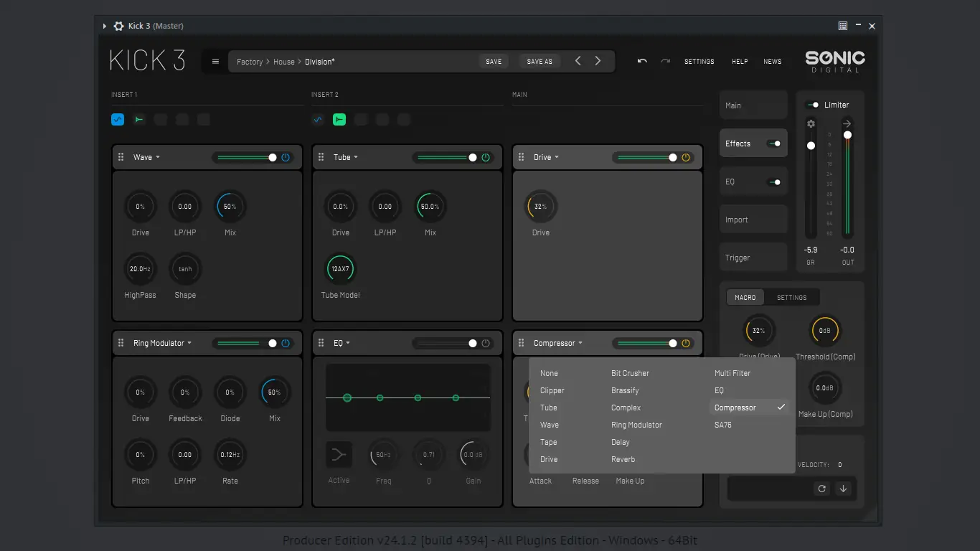Open the EQ module type dropdown

point(342,343)
